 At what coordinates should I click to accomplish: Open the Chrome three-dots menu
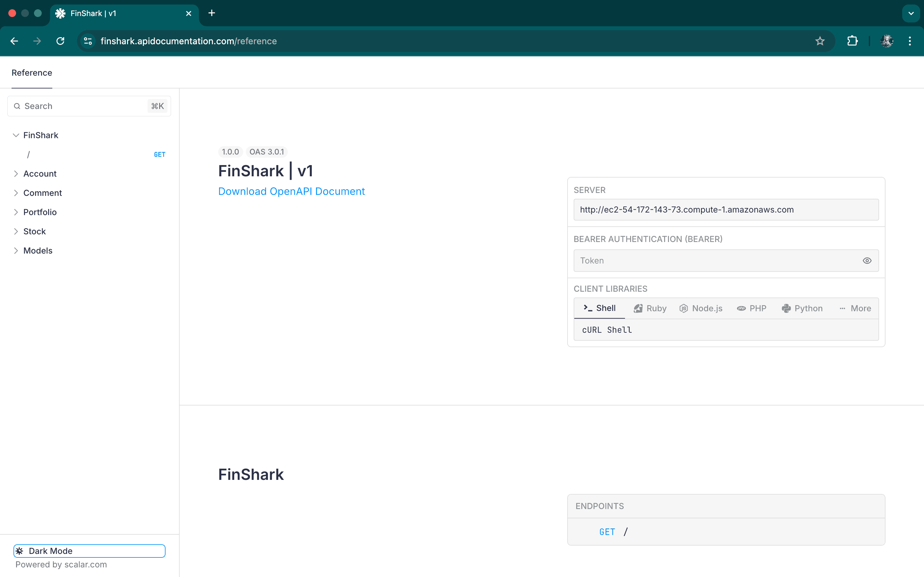(910, 41)
